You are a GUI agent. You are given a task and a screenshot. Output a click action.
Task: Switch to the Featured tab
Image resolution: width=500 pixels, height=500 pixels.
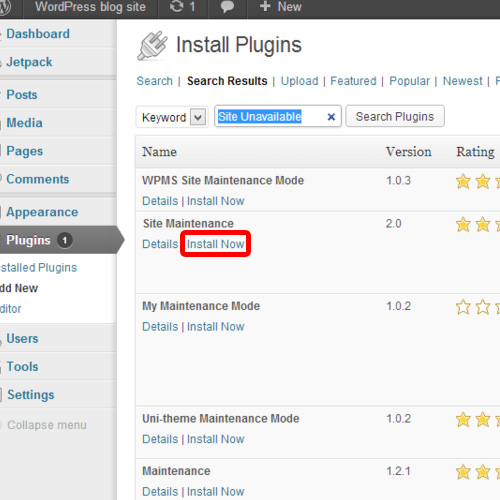(x=353, y=81)
